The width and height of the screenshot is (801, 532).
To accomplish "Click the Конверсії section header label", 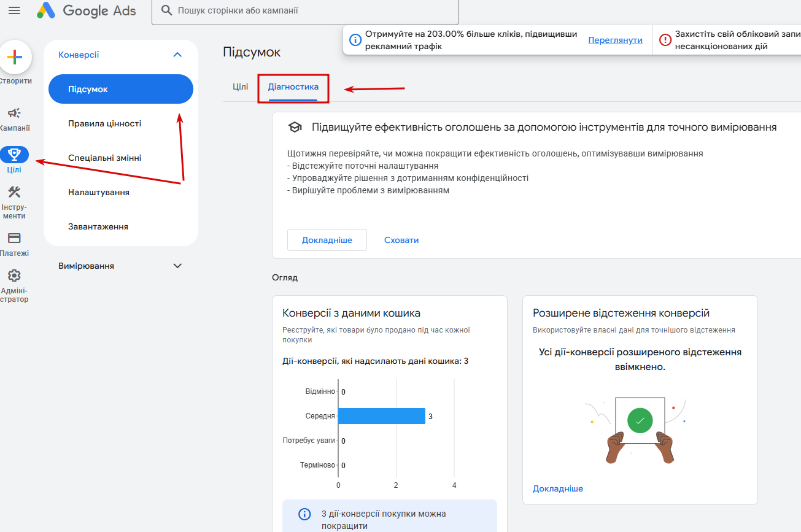I will (79, 55).
